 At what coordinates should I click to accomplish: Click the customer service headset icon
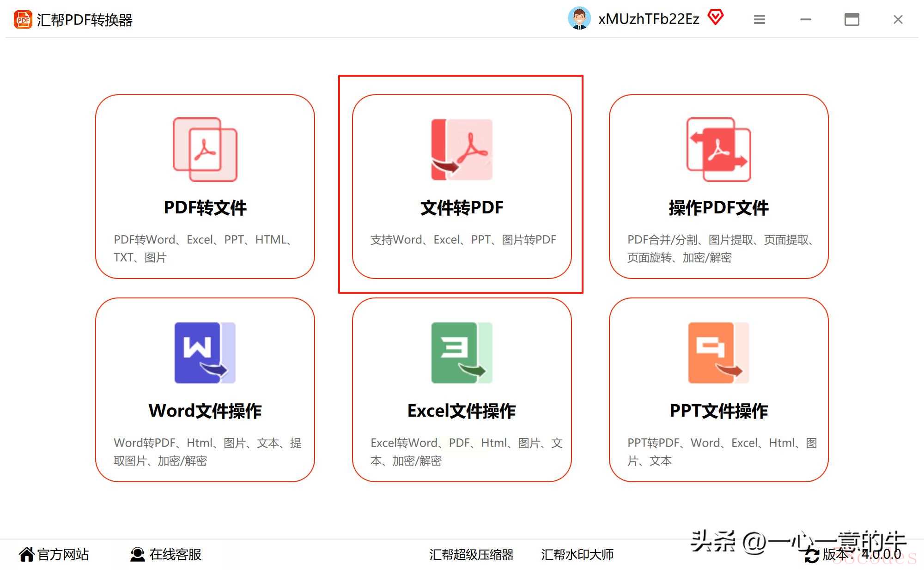coord(138,554)
